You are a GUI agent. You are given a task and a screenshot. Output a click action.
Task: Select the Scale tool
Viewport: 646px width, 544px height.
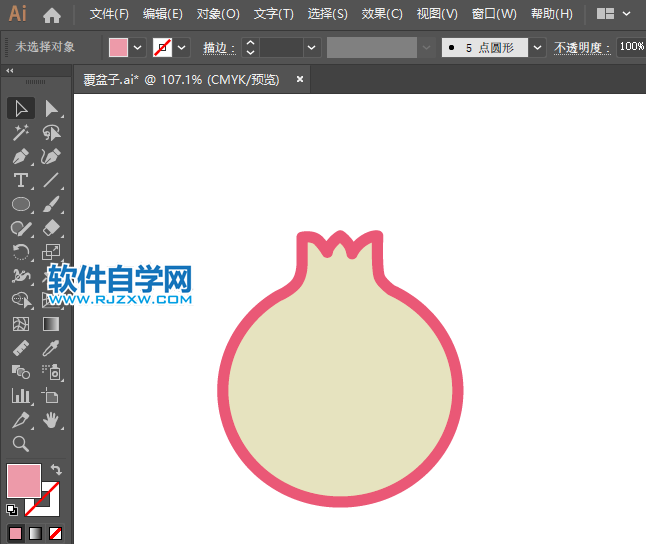coord(51,252)
